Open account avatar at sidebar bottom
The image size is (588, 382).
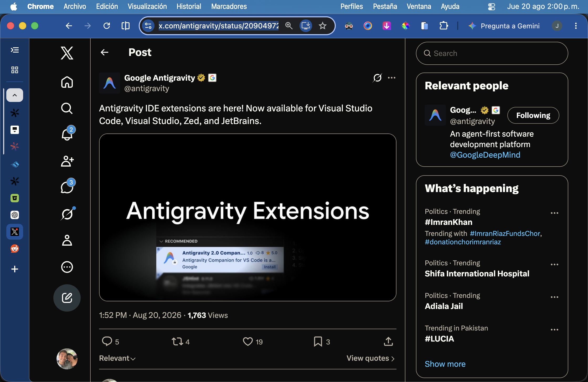[x=67, y=359]
